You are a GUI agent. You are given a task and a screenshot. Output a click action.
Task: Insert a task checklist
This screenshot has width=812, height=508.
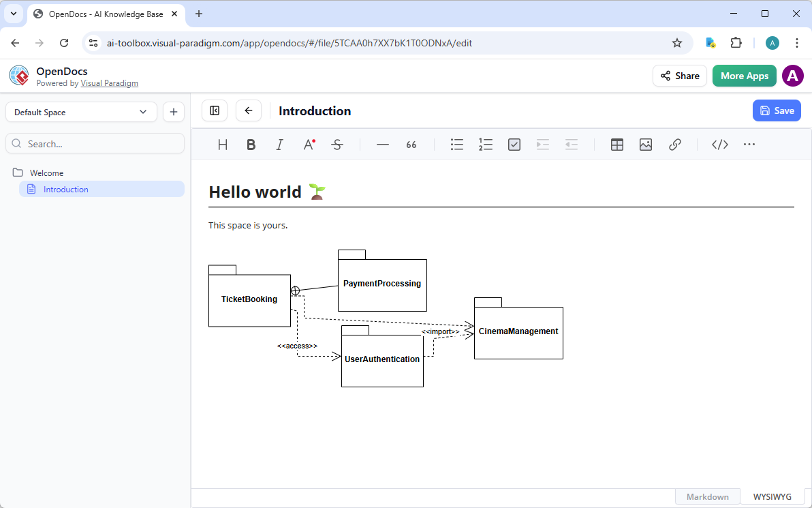click(x=514, y=144)
